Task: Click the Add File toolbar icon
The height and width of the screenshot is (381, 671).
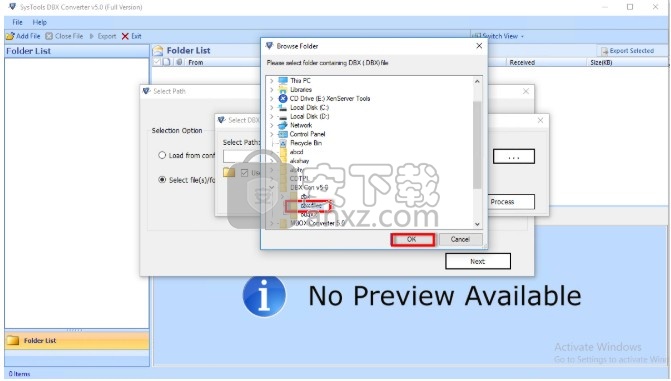Action: point(10,36)
